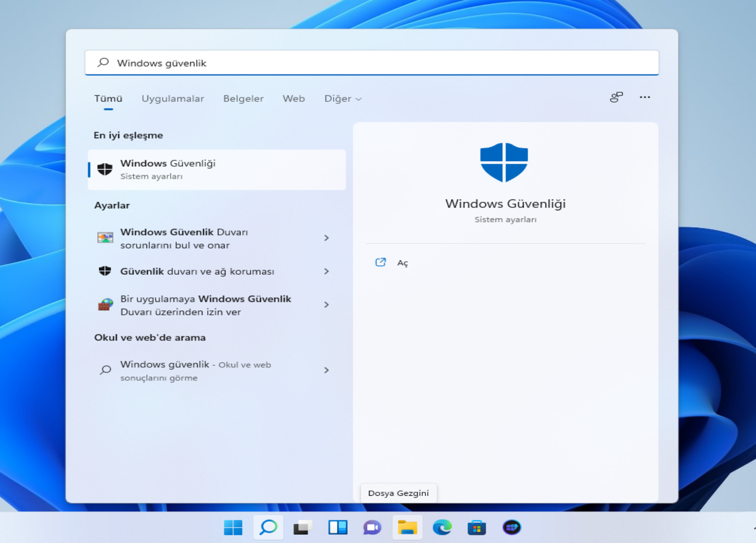Screen dimensions: 756x543
Task: Open the Windows Güvenliği best match result
Action: tap(217, 170)
